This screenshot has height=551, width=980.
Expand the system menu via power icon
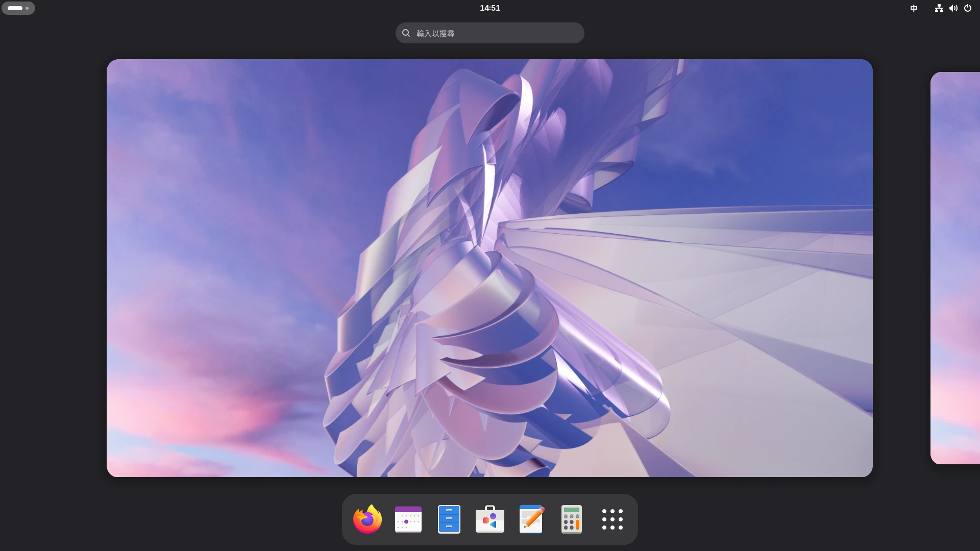(968, 8)
